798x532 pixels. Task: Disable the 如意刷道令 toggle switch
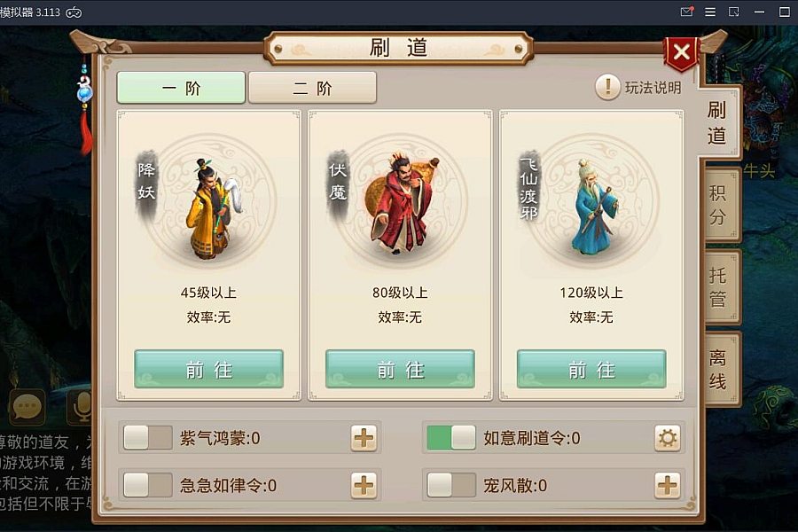[x=451, y=438]
